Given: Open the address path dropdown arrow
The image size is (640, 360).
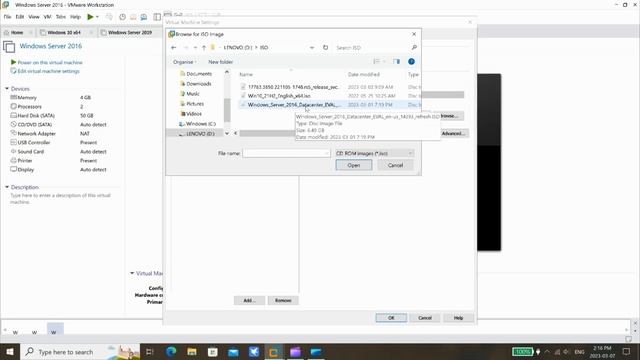Looking at the screenshot, I should pos(312,48).
